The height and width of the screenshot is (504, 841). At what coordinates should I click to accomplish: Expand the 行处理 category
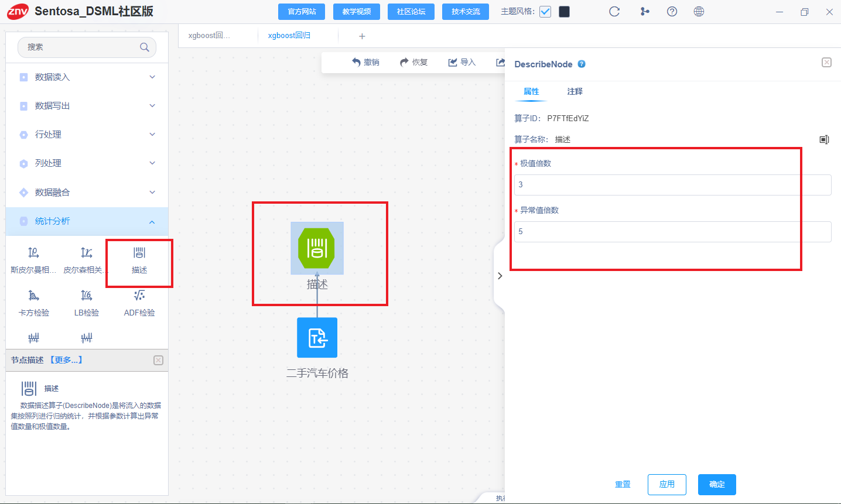coord(87,135)
